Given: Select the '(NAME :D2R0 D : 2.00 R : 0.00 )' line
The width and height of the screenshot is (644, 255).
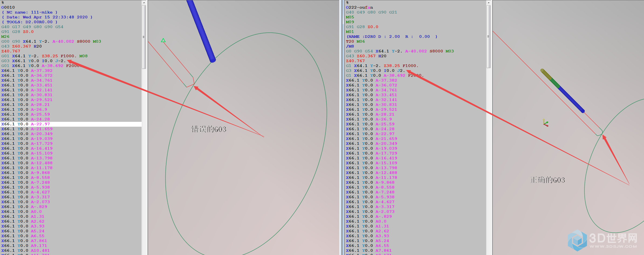Looking at the screenshot, I should [392, 36].
